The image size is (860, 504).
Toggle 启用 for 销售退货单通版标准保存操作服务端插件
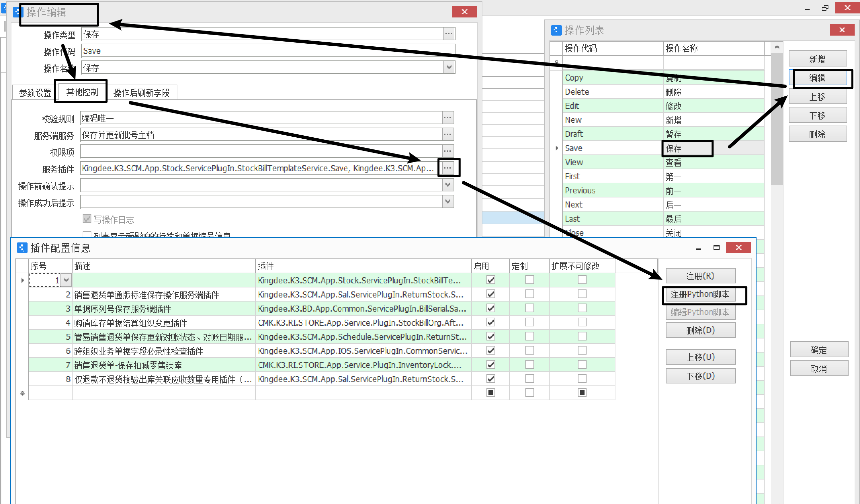click(491, 294)
